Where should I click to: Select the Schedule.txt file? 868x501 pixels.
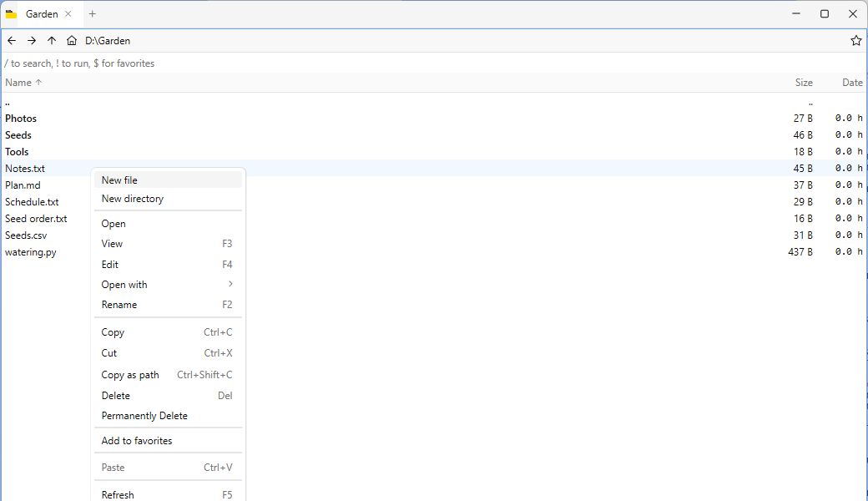click(x=434, y=201)
